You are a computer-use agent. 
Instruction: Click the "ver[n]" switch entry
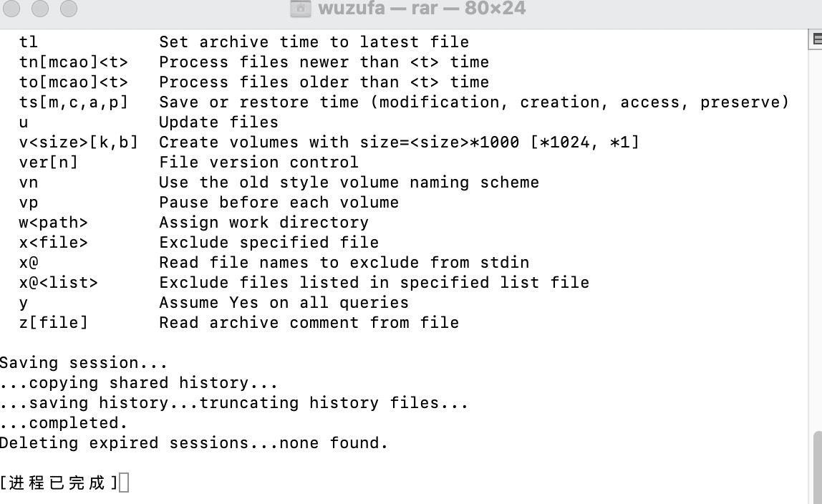pyautogui.click(x=48, y=163)
